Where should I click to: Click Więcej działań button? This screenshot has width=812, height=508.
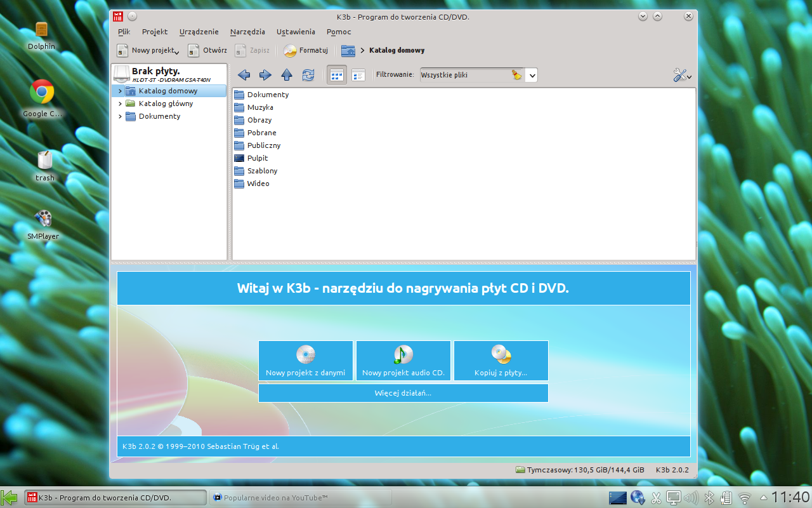click(x=403, y=393)
